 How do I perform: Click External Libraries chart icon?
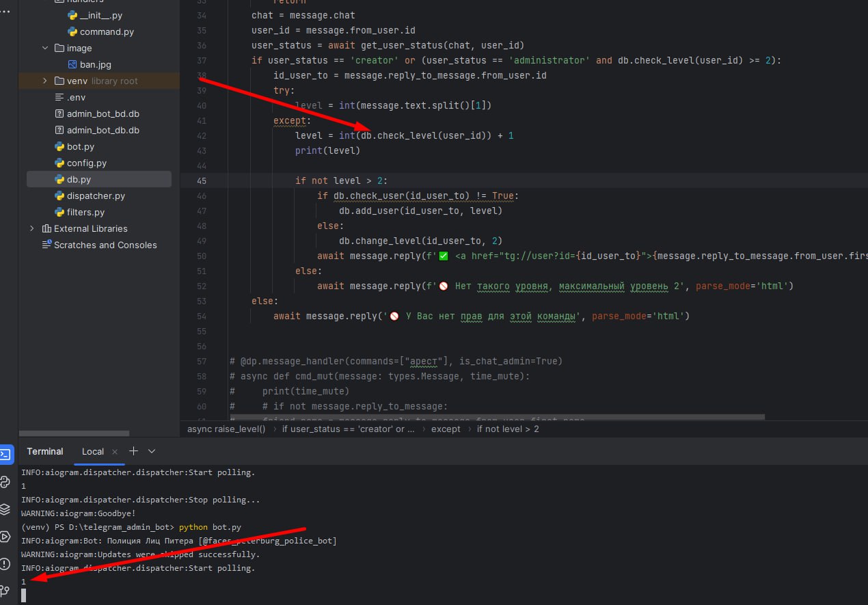[x=46, y=228]
